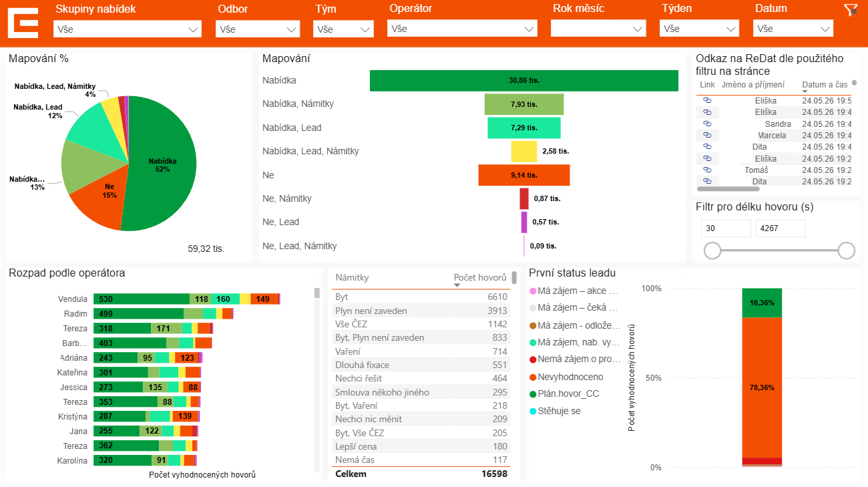
Task: Select the green 16,36% column segment
Action: point(762,303)
